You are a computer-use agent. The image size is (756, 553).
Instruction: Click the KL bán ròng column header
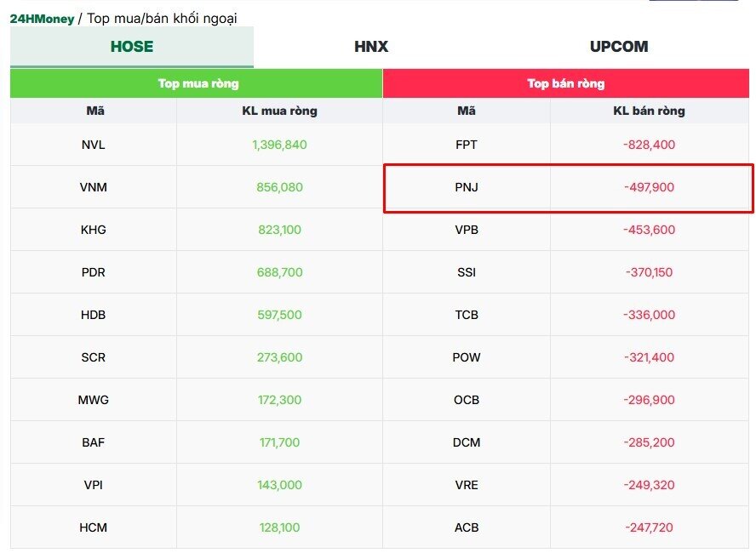649,111
